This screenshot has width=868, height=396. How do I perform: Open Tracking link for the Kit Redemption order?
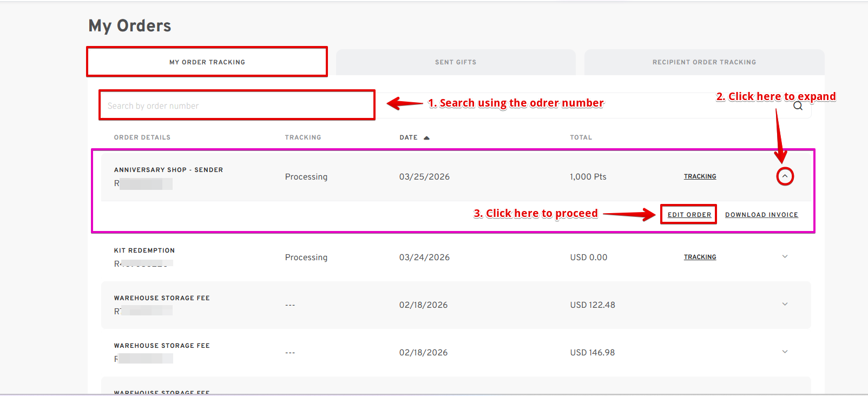700,258
